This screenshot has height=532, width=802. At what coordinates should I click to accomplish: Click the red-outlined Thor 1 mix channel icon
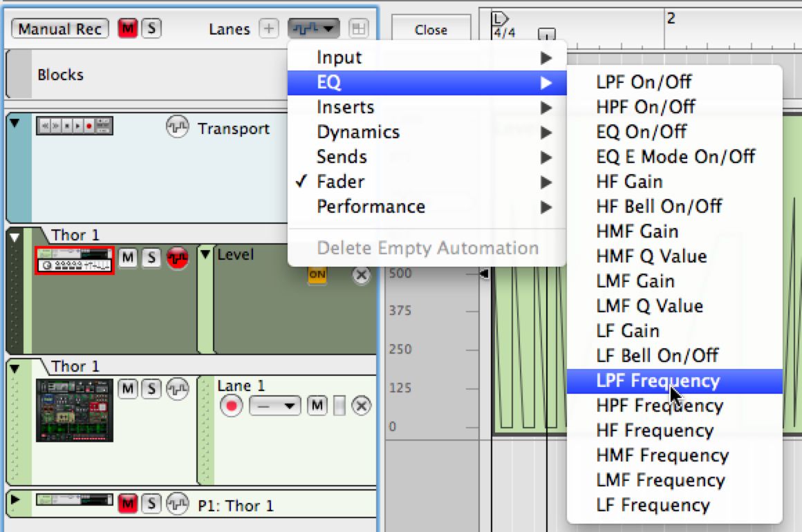pyautogui.click(x=75, y=260)
